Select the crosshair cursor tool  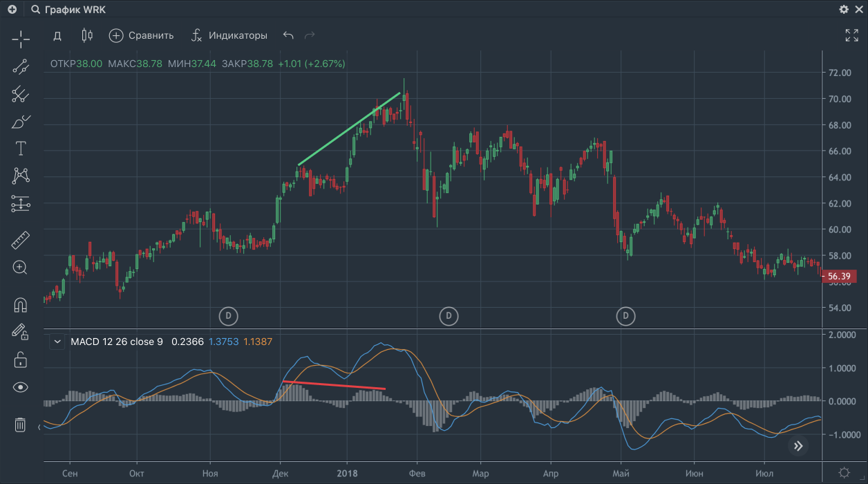pos(21,39)
